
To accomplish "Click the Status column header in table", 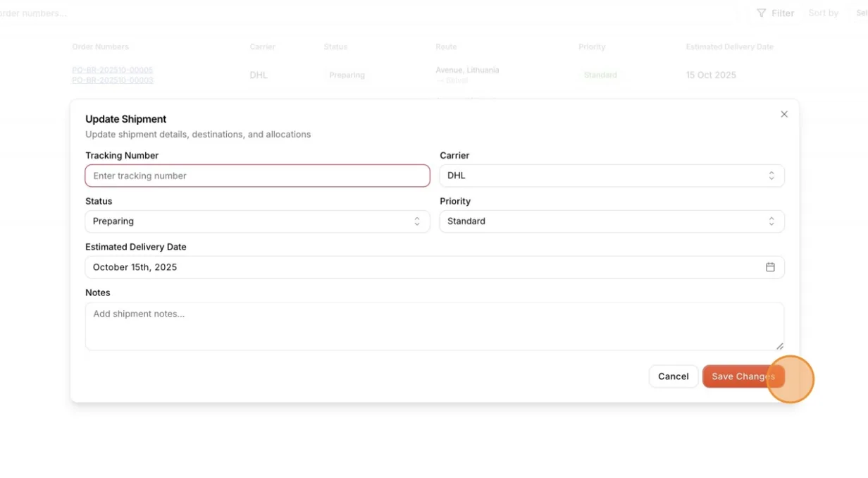I will point(335,47).
